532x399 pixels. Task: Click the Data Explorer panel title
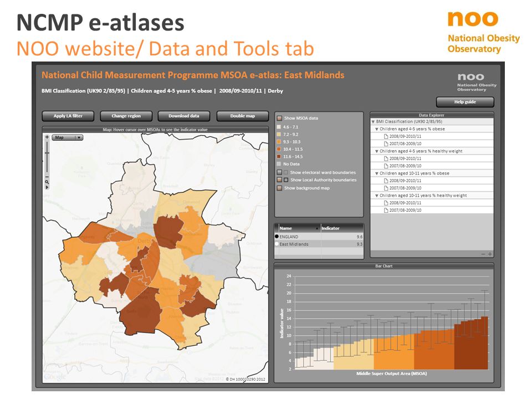432,115
